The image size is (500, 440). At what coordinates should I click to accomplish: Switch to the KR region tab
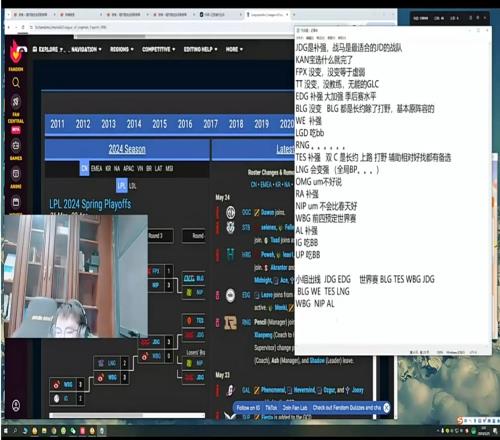point(108,168)
